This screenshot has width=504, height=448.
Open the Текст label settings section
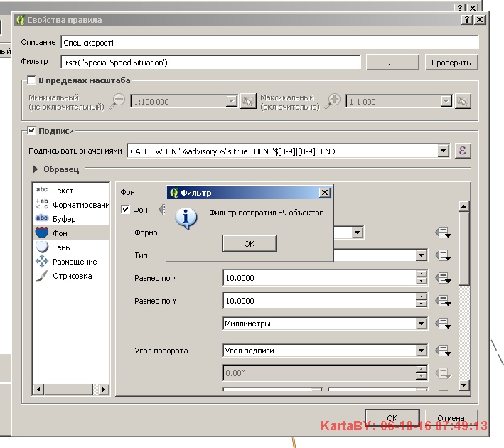[71, 191]
